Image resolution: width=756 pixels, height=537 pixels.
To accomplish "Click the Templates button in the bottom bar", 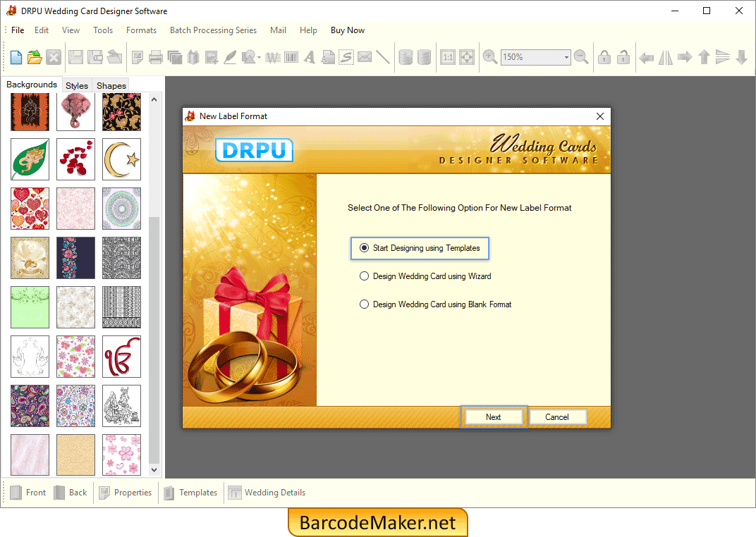I will click(x=191, y=493).
